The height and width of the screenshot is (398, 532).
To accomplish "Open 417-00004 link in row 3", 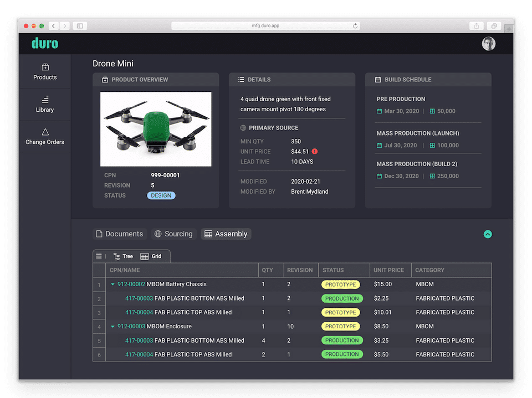I will click(x=139, y=312).
